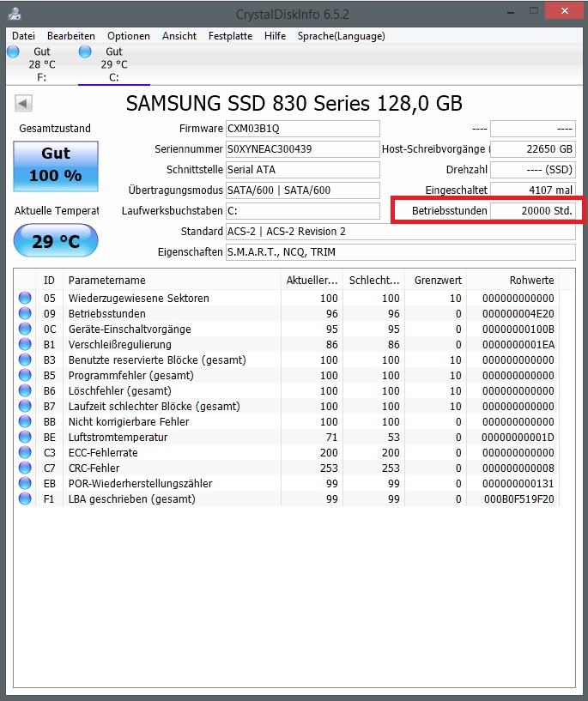Click the 29 °C temperature button
588x701 pixels.
(56, 240)
